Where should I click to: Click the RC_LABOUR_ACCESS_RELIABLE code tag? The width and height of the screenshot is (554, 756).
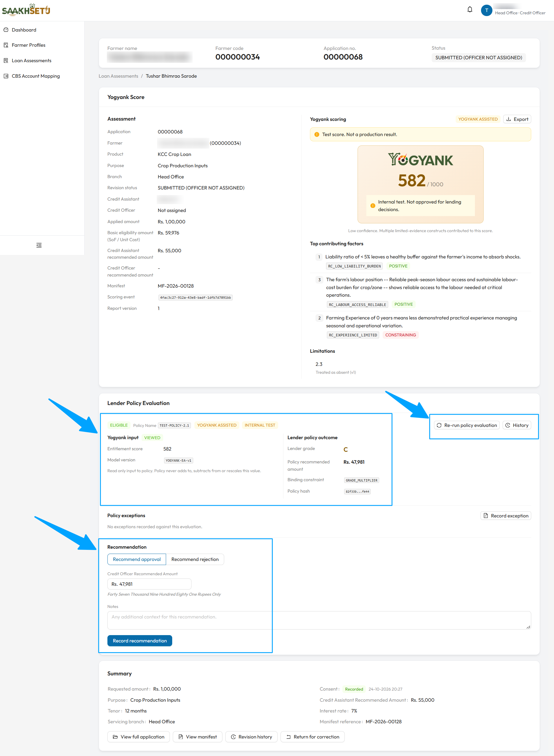coord(357,305)
